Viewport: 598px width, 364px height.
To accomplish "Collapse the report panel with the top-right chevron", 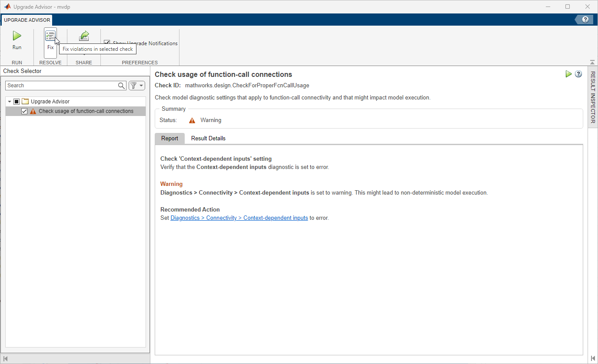I will click(592, 62).
